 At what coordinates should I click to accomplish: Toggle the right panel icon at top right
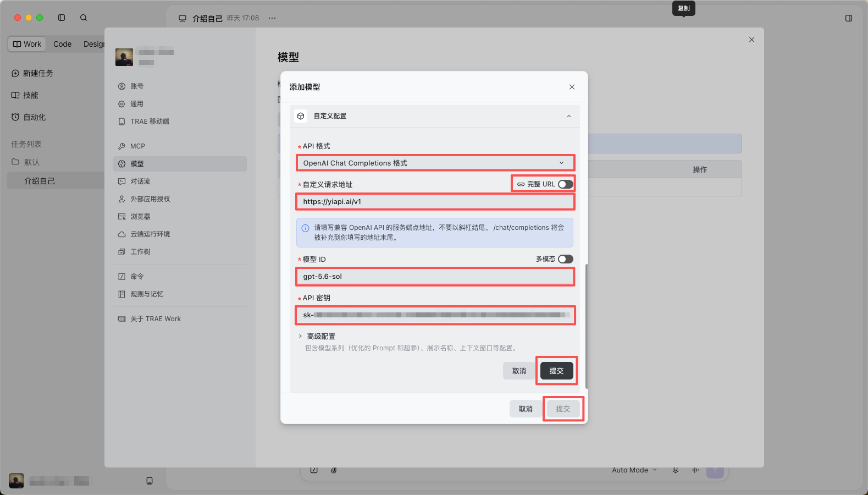(849, 18)
